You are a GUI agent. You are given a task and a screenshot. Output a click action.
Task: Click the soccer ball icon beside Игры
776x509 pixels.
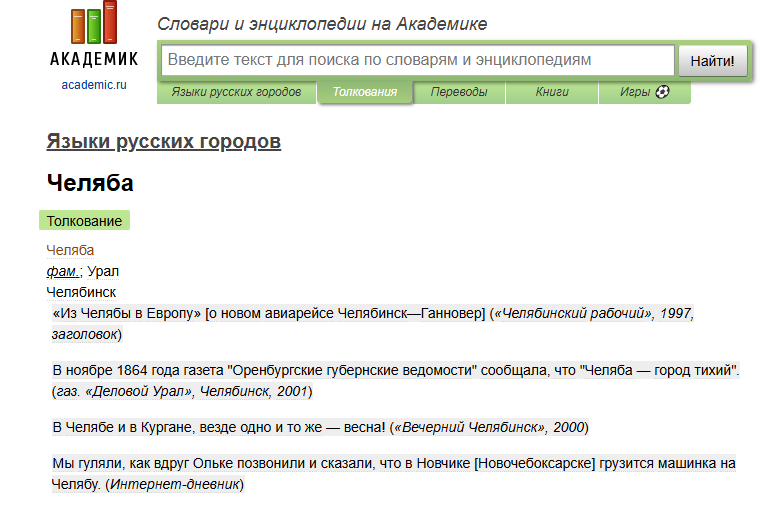pos(662,92)
